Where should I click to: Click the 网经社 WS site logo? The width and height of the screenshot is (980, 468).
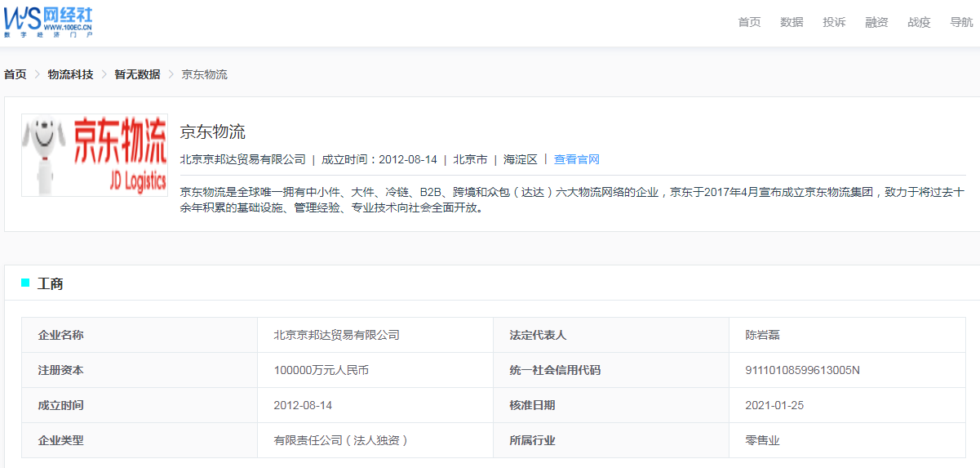coord(48,21)
